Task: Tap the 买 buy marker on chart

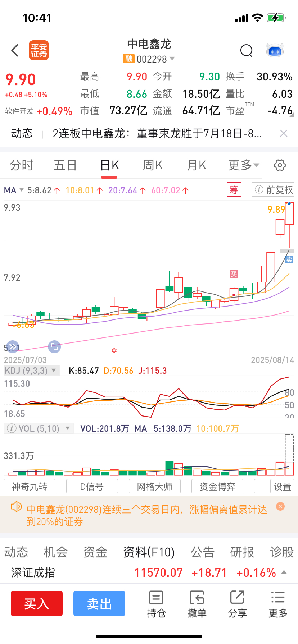Action: (x=234, y=275)
